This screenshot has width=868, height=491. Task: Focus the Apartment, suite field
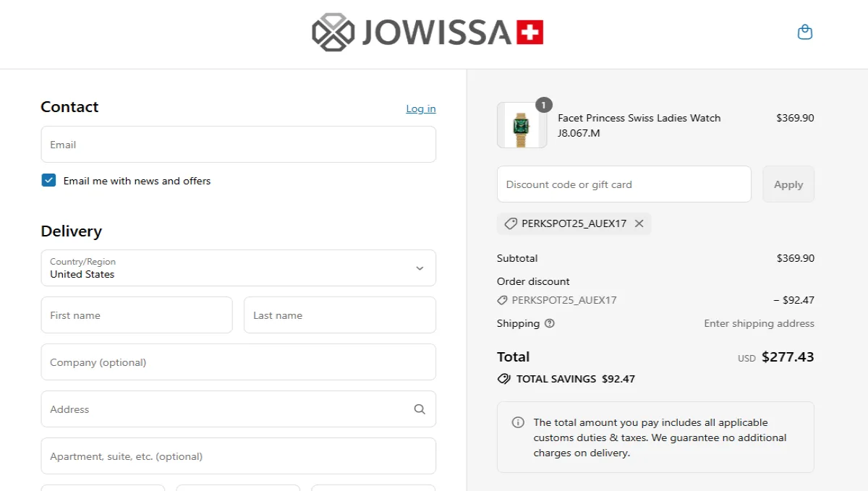[238, 456]
